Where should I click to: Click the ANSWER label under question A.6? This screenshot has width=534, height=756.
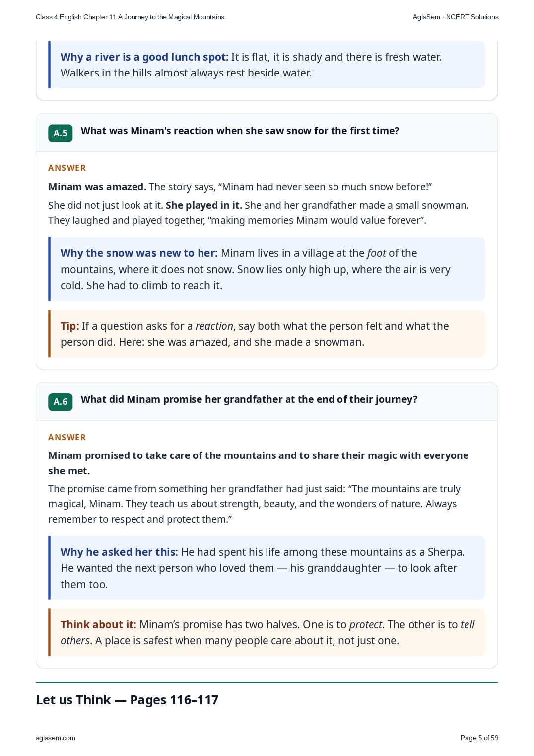pyautogui.click(x=67, y=437)
